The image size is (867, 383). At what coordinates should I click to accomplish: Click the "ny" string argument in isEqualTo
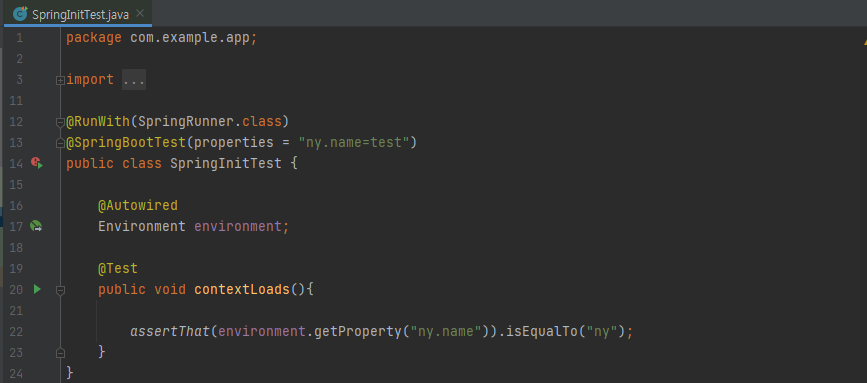pos(602,331)
